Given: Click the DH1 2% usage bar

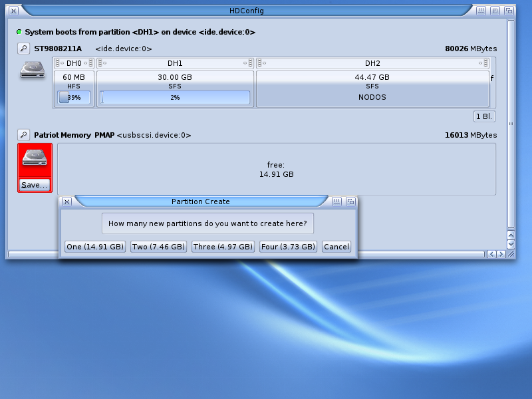Looking at the screenshot, I should [x=175, y=97].
